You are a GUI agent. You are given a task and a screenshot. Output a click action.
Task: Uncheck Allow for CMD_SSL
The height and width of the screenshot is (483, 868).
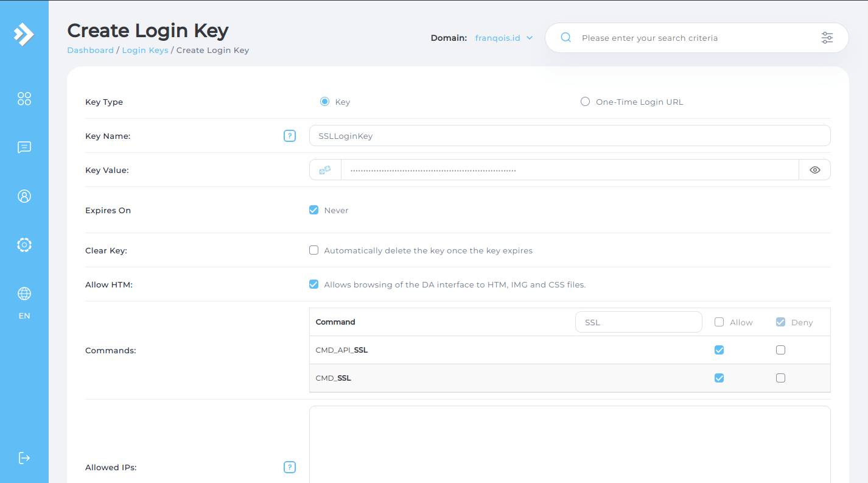(x=719, y=378)
